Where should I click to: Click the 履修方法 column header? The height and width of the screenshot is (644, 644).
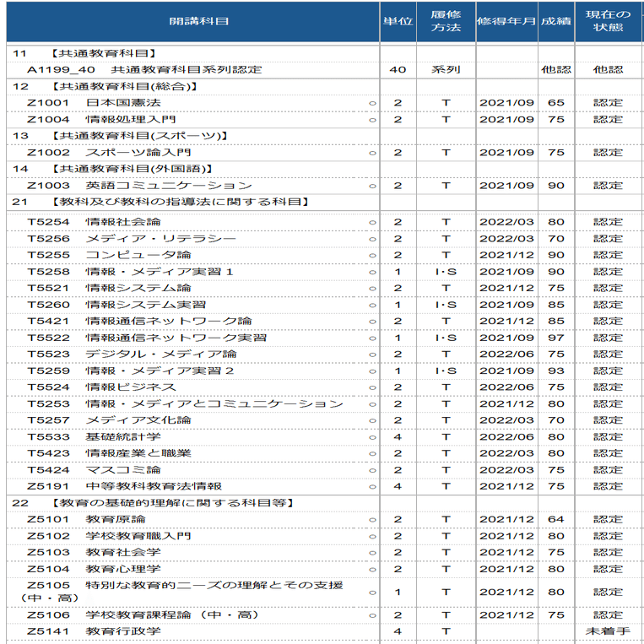(x=446, y=21)
